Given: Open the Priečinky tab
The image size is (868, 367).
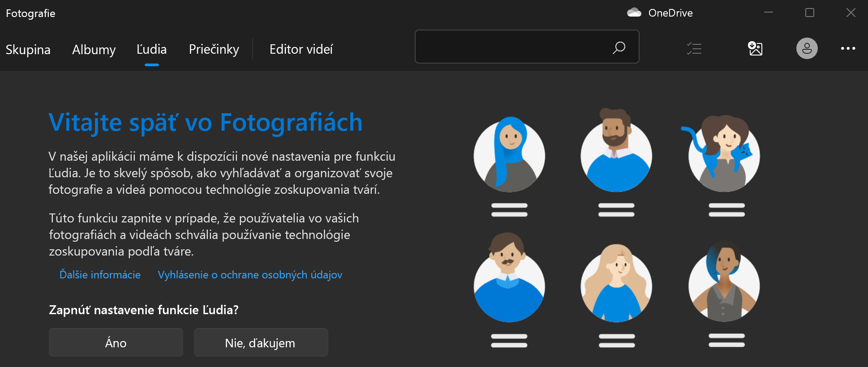Looking at the screenshot, I should (214, 49).
